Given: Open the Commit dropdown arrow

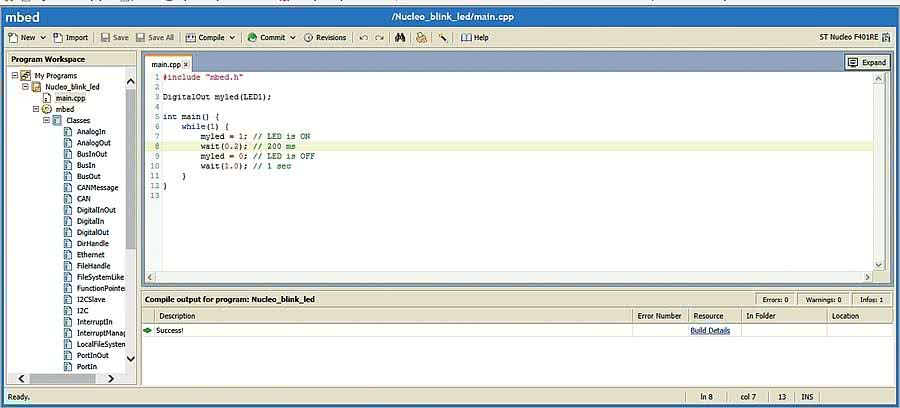Looking at the screenshot, I should tap(293, 37).
